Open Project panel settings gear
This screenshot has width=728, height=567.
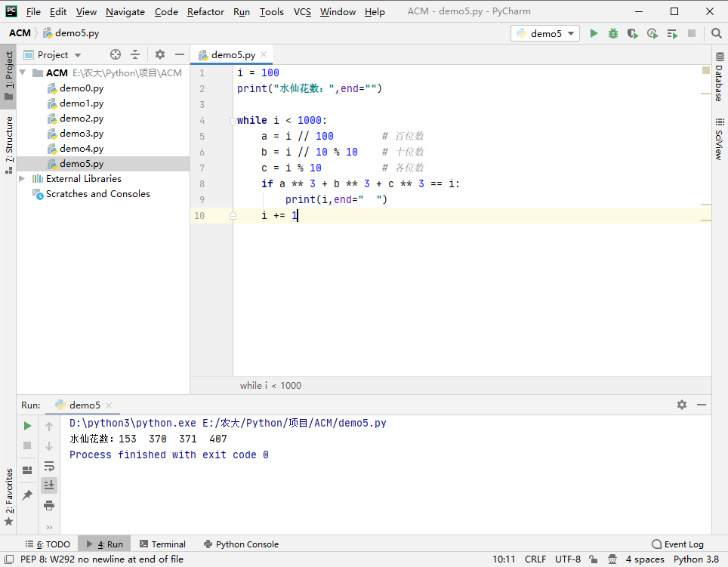pos(159,54)
